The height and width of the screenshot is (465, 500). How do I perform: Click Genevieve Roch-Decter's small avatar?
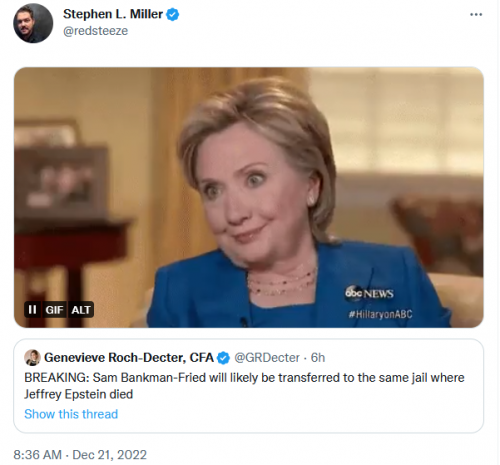click(32, 358)
